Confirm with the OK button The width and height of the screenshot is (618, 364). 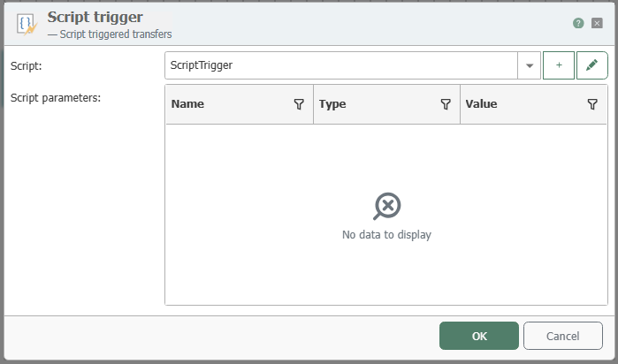pyautogui.click(x=479, y=336)
